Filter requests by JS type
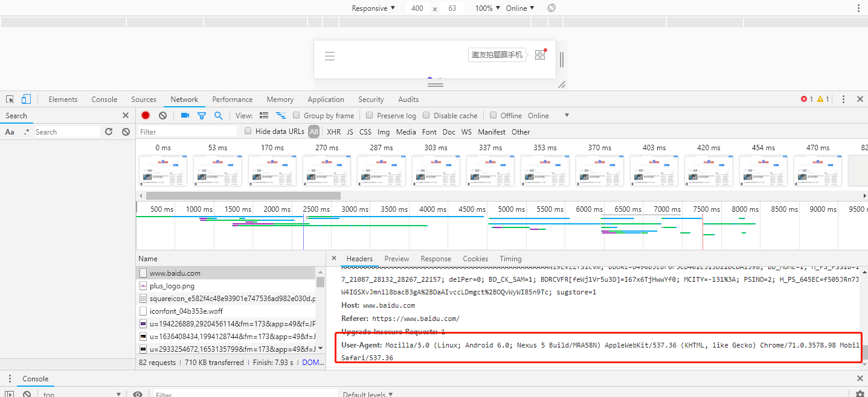This screenshot has height=397, width=868. [x=350, y=132]
